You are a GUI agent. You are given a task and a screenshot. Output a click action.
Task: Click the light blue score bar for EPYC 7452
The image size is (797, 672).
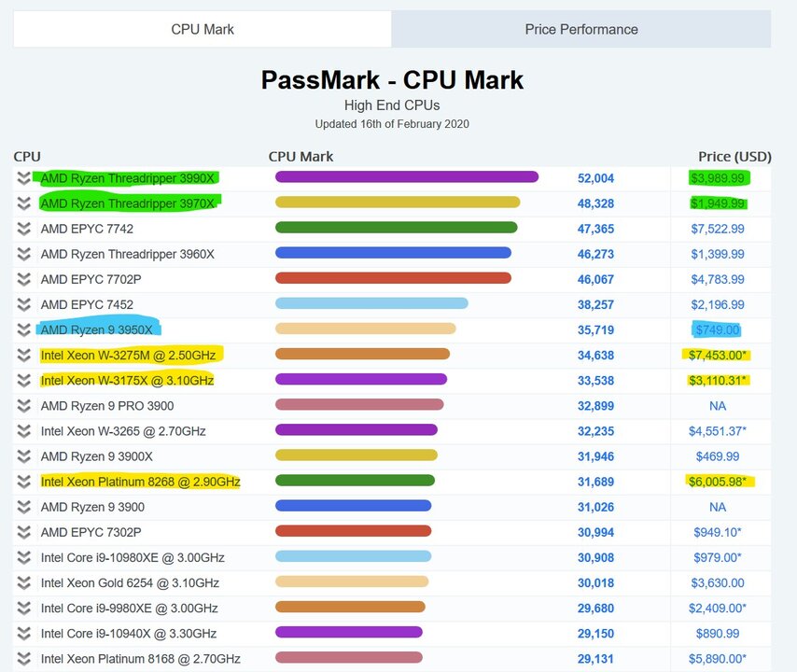coord(371,303)
